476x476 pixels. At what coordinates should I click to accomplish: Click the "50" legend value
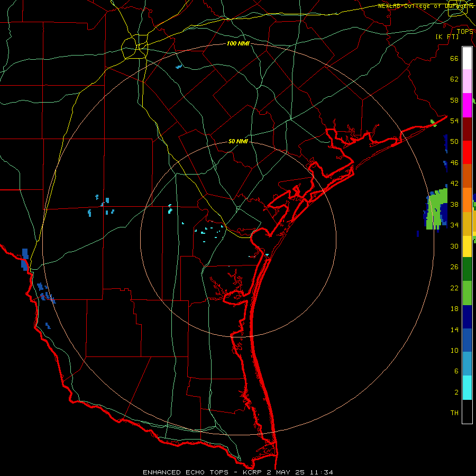tap(454, 142)
